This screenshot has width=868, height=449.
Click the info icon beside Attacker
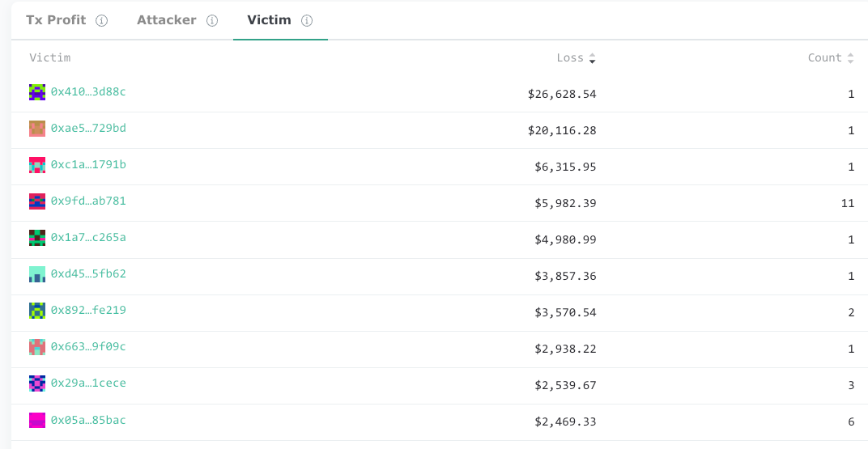(212, 21)
